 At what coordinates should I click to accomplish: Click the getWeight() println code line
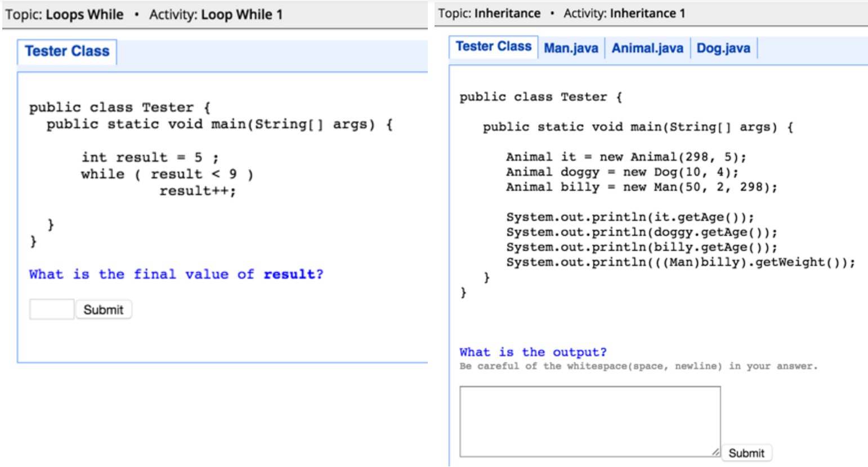(x=681, y=262)
